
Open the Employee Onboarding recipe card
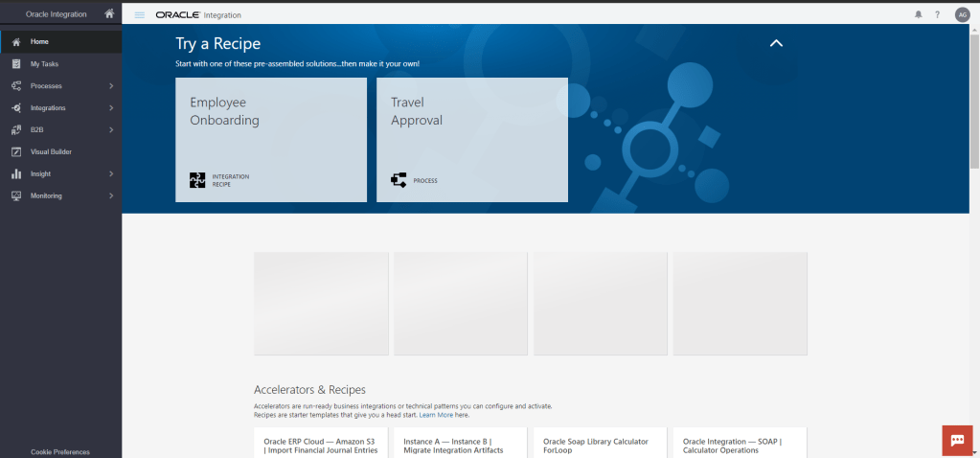(x=271, y=140)
